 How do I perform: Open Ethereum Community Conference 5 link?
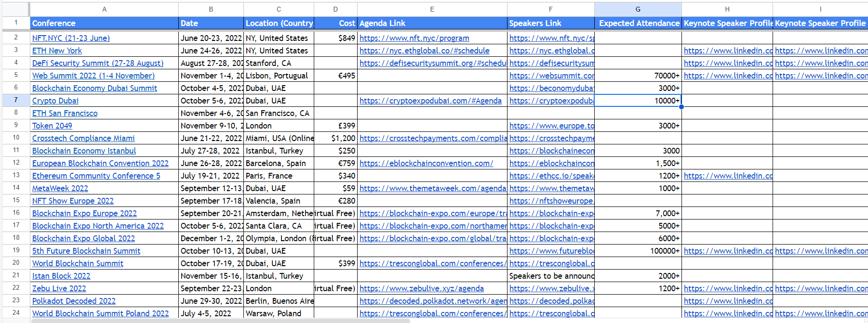tap(96, 176)
